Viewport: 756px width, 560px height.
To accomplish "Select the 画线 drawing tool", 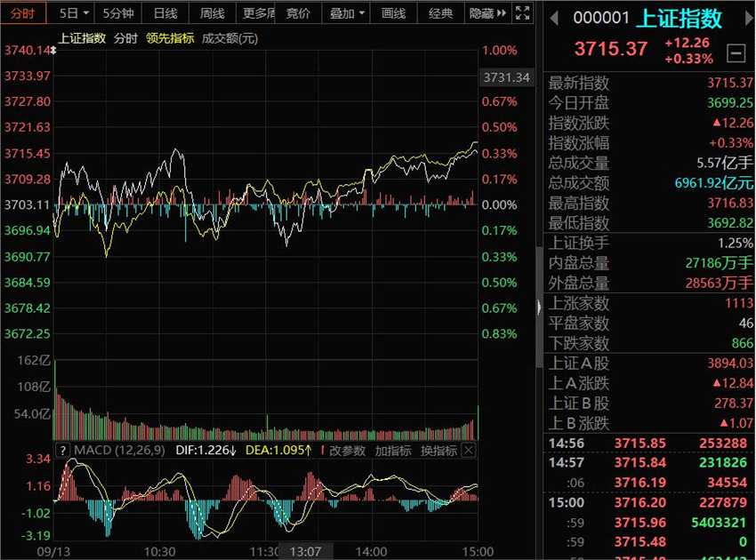I will [393, 13].
